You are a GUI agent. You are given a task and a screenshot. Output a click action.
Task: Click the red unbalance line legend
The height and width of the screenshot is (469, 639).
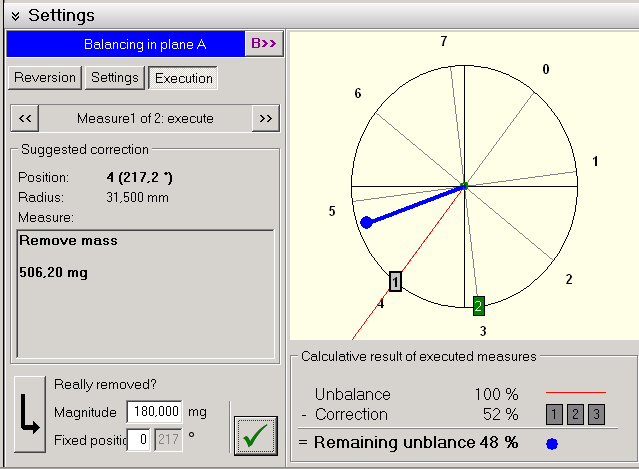(575, 393)
